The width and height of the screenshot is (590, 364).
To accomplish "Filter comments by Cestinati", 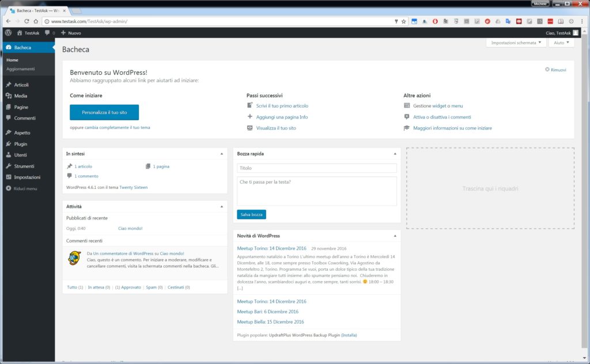I will coord(179,287).
